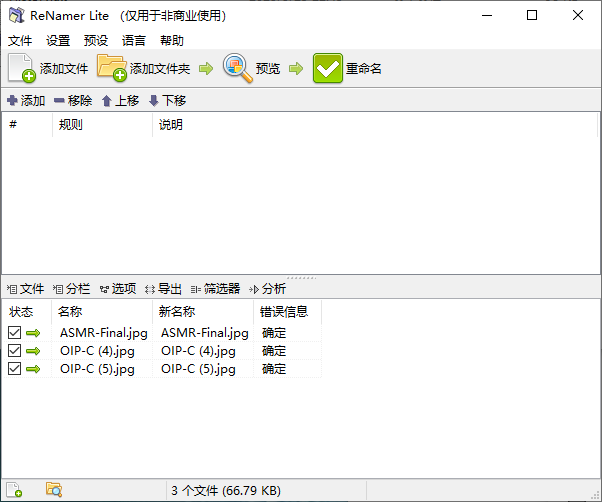Screen dimensions: 602x502
Task: Click the 说明 column header
Action: tap(375, 124)
